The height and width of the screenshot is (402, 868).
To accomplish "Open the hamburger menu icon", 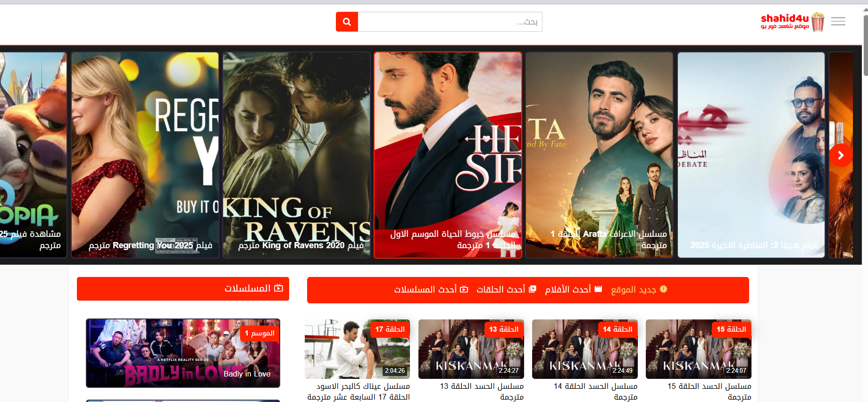I will click(x=838, y=22).
